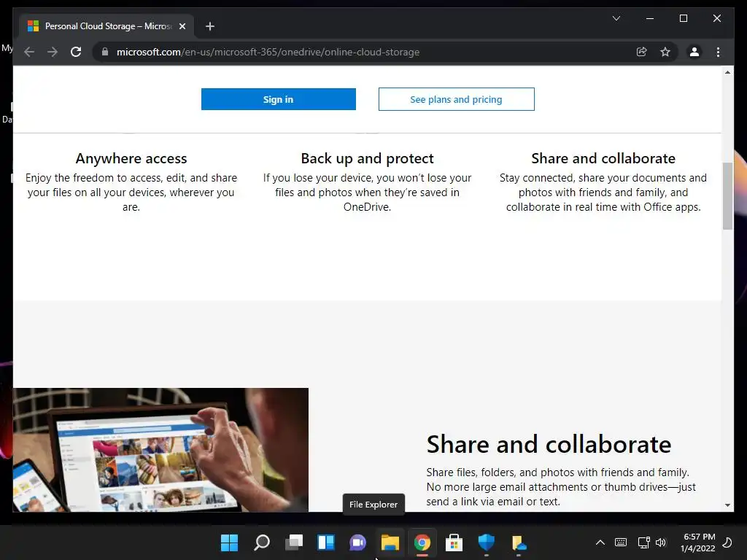Click the address bar URL
Image resolution: width=747 pixels, height=560 pixels.
click(x=268, y=52)
